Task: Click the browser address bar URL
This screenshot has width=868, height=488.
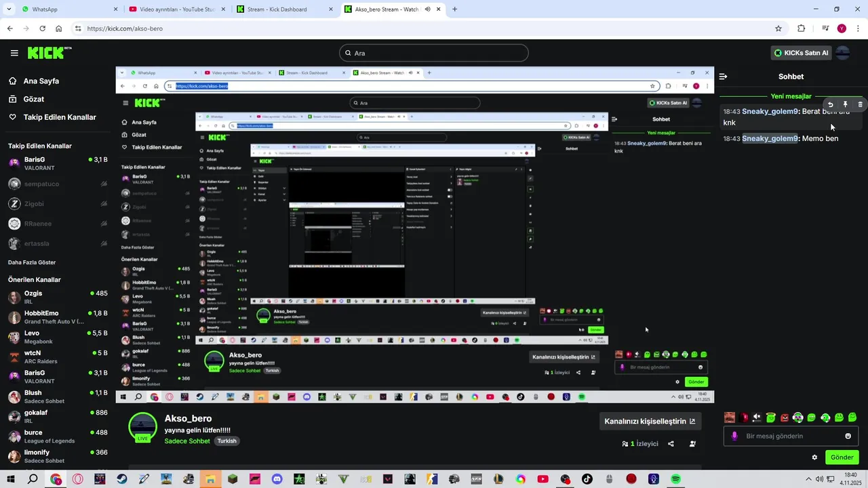Action: click(125, 28)
